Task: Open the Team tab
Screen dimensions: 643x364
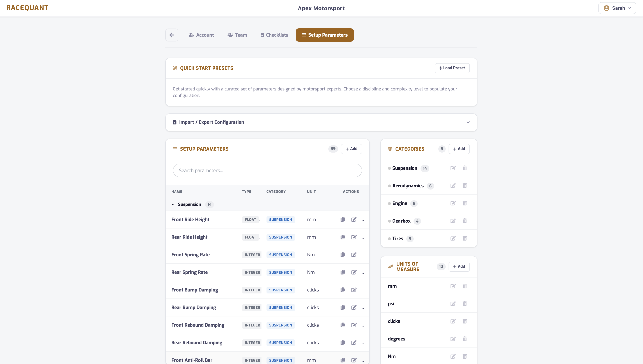Action: (237, 35)
